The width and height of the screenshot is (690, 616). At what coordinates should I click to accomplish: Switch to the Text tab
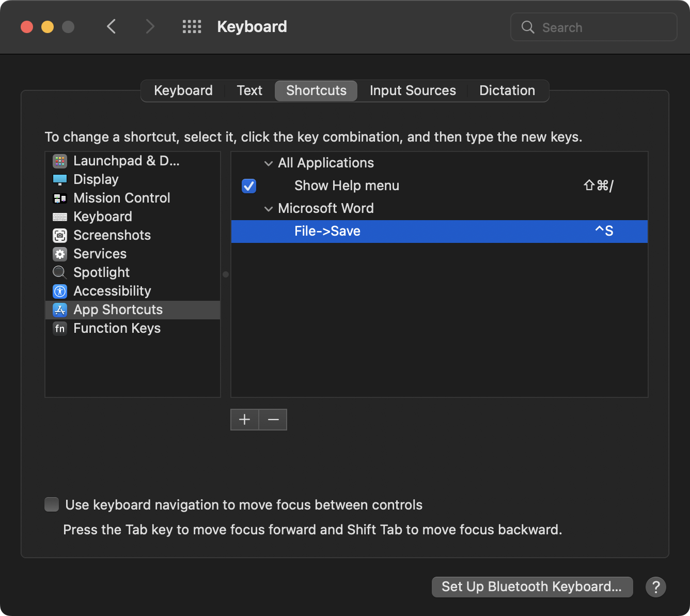(x=249, y=91)
